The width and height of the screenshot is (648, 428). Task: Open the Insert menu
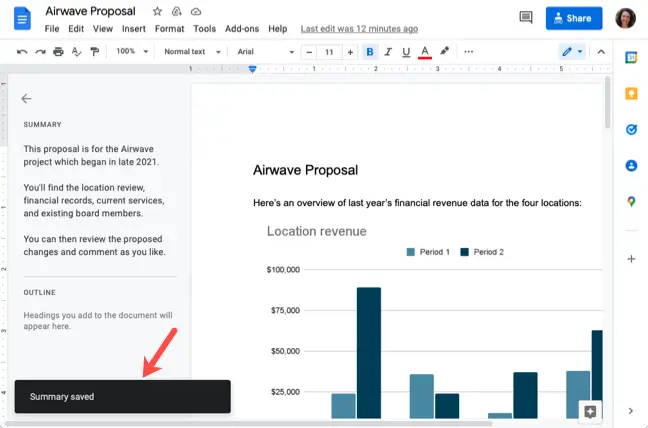coord(133,29)
